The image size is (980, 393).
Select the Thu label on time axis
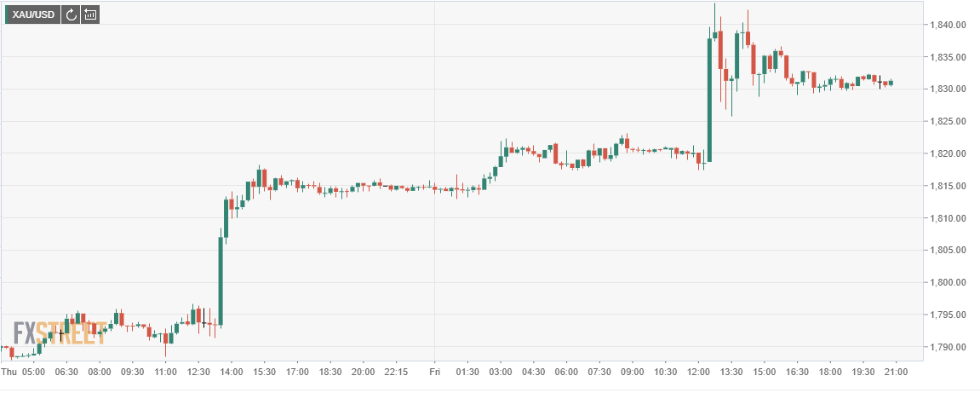9,372
